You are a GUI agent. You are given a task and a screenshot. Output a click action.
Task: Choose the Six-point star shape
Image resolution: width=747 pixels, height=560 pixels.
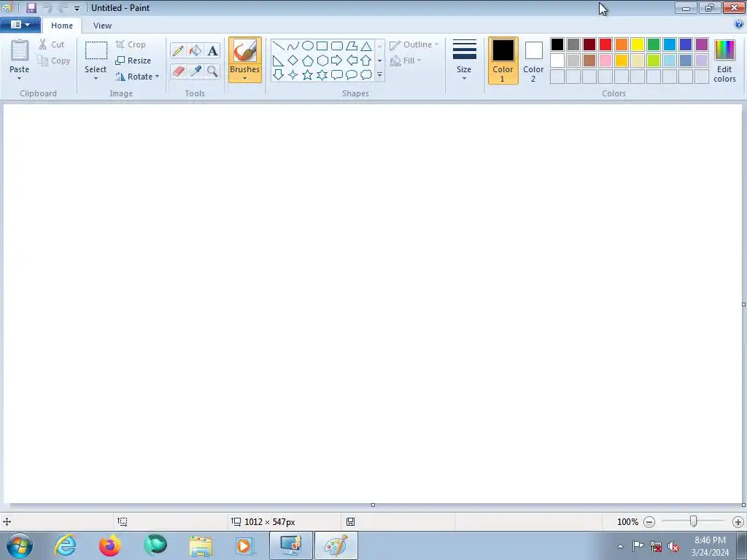(322, 75)
